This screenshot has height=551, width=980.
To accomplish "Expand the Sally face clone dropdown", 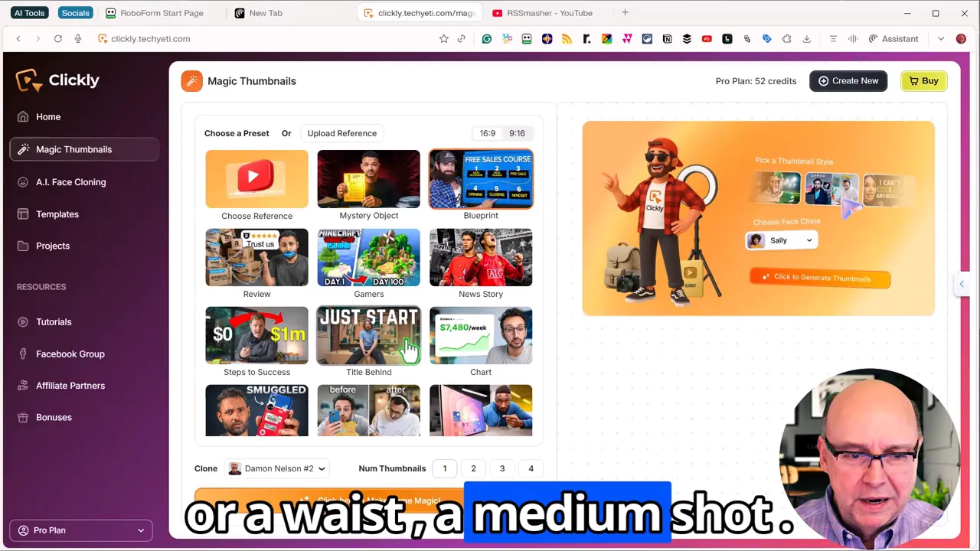I will [x=780, y=240].
